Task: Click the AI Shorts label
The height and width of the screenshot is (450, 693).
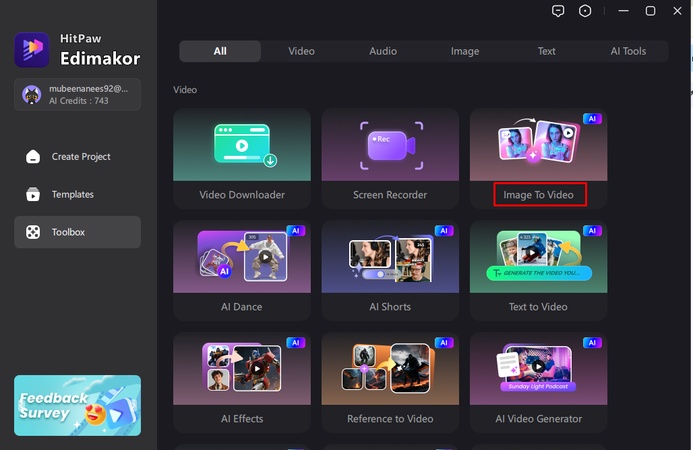Action: click(x=390, y=307)
